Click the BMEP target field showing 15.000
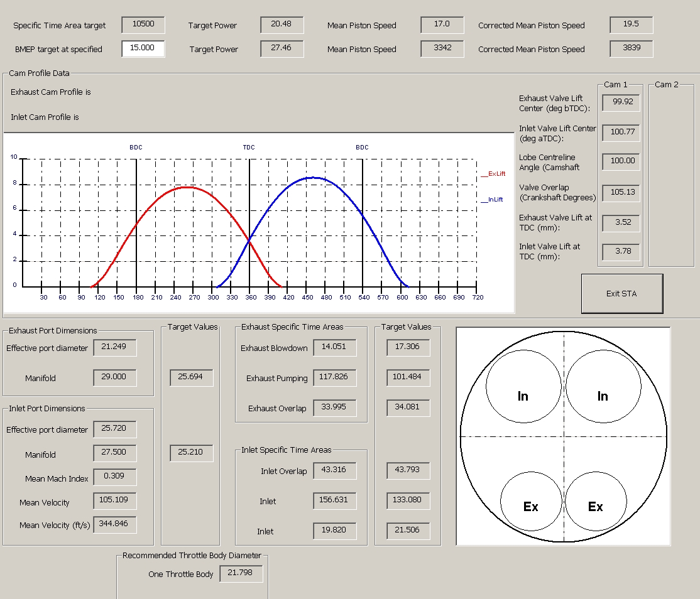700x599 pixels. click(x=143, y=48)
